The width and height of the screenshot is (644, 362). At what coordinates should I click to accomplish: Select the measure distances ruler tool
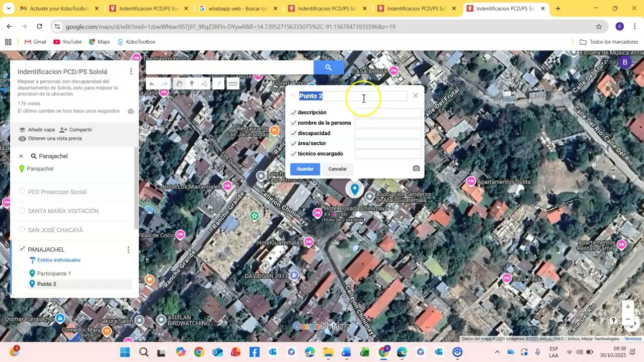point(232,84)
